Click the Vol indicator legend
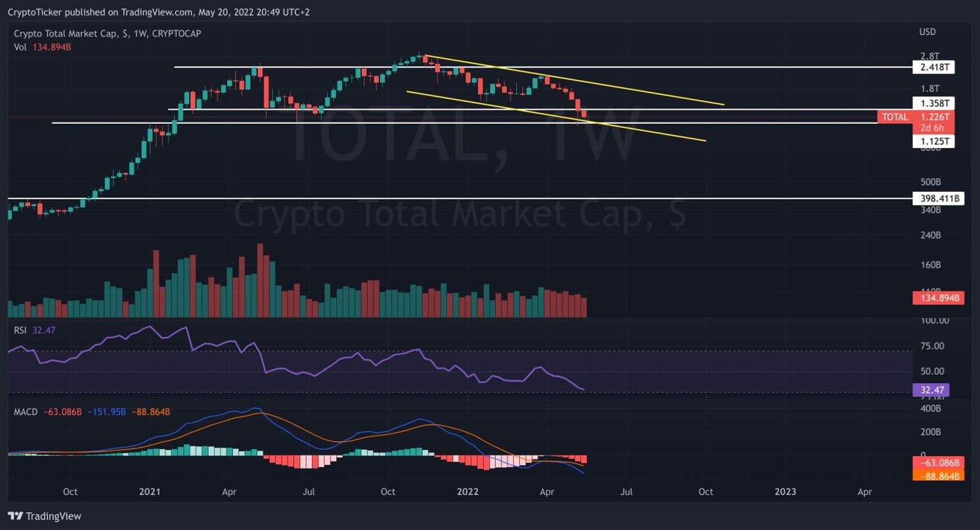980x530 pixels. [20, 47]
